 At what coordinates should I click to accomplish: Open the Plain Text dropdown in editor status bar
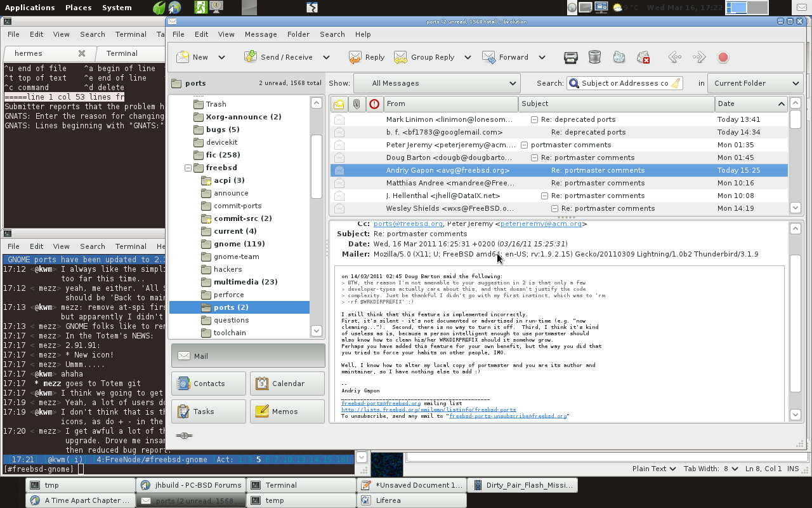click(x=653, y=469)
